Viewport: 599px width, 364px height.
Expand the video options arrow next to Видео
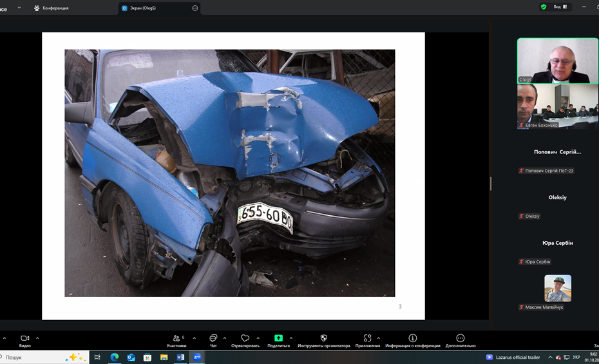click(x=37, y=338)
